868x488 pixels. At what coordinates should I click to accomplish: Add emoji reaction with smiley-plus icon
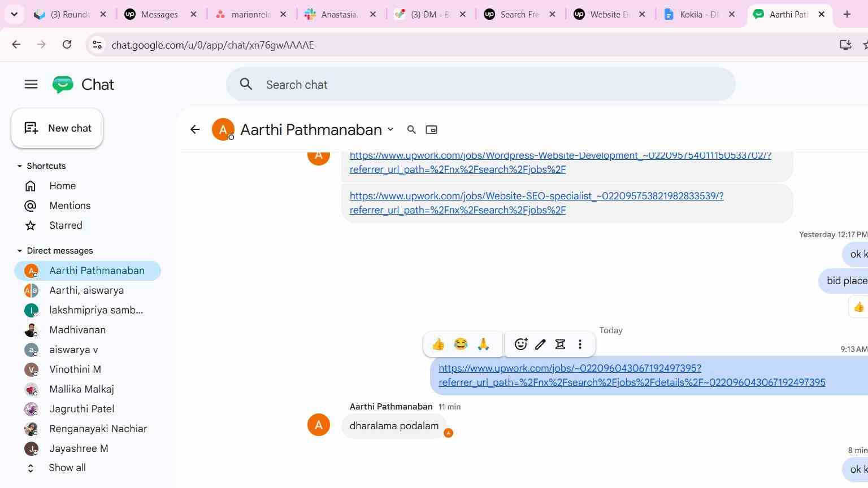[x=521, y=344]
